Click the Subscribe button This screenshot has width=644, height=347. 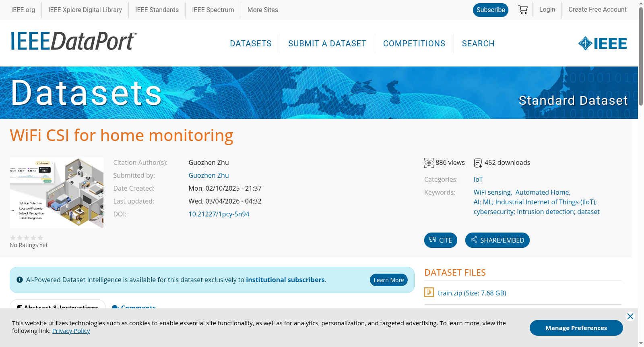pos(491,10)
